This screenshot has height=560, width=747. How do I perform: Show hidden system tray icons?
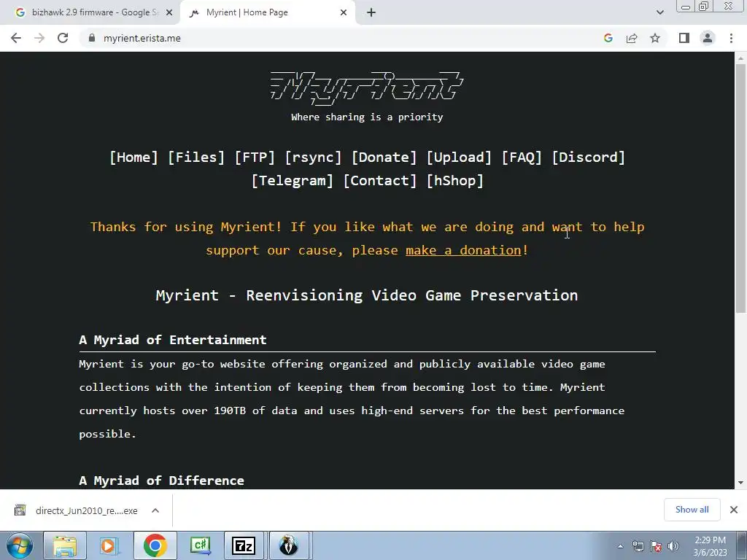point(620,547)
